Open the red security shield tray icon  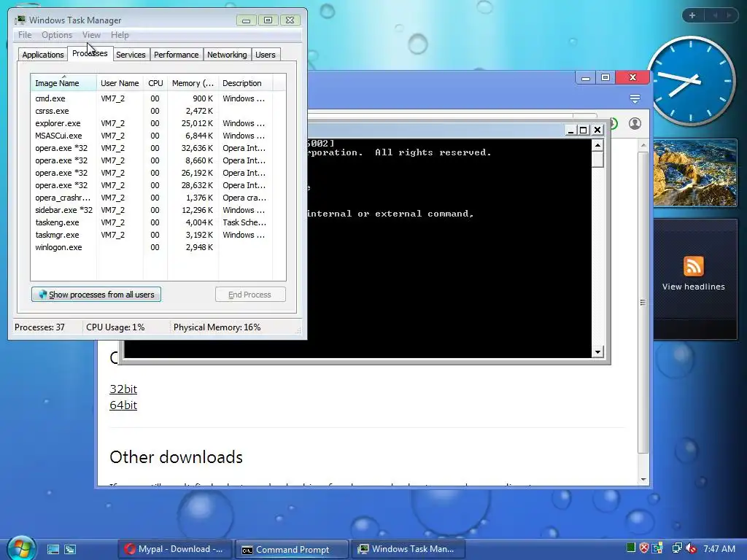[x=644, y=548]
